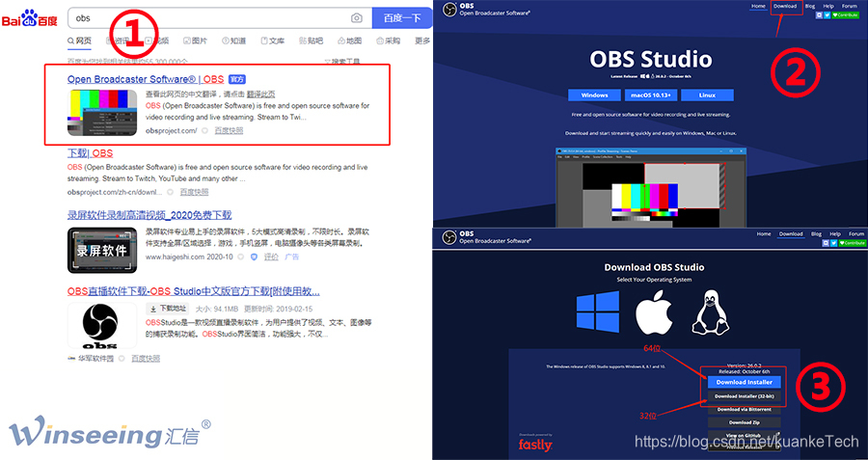Click the Contribute button on the Download page
Screen dimensions: 868x460
pos(852,243)
